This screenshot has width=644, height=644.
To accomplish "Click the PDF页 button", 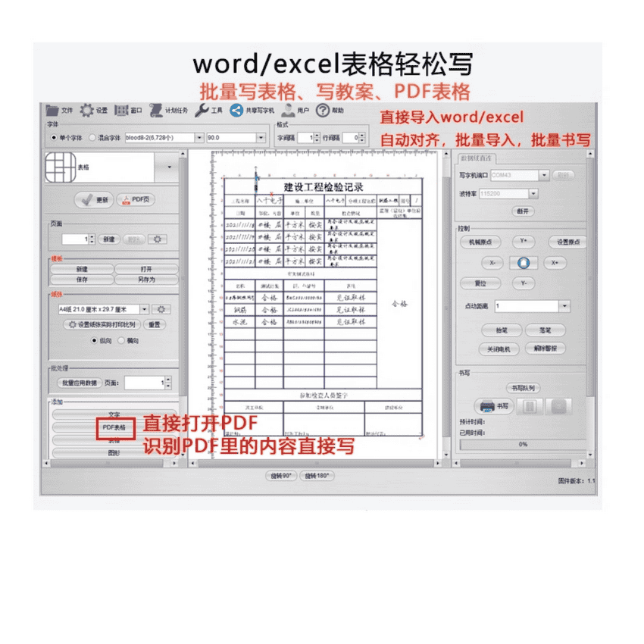I will pos(136,199).
